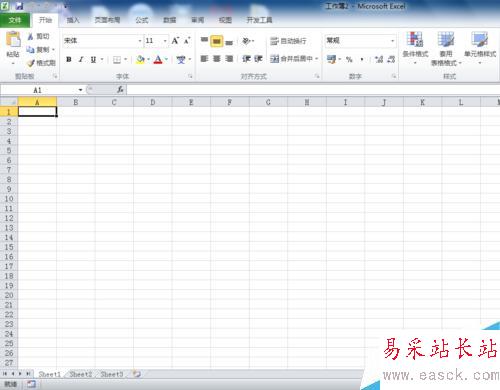The image size is (500, 390).
Task: Click Merge and Center button
Action: tap(291, 59)
